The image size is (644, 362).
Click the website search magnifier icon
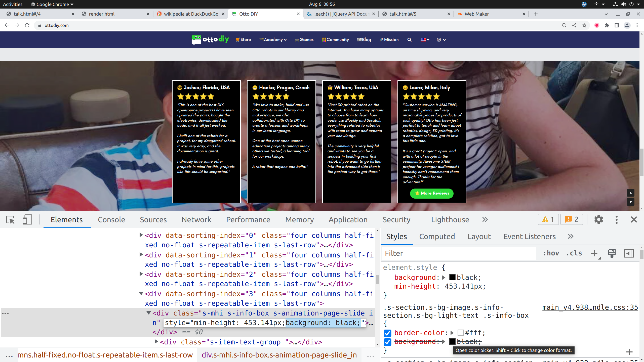[409, 40]
